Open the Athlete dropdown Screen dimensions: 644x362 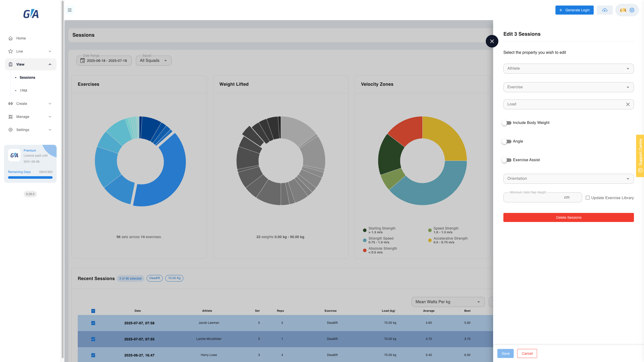click(x=569, y=69)
